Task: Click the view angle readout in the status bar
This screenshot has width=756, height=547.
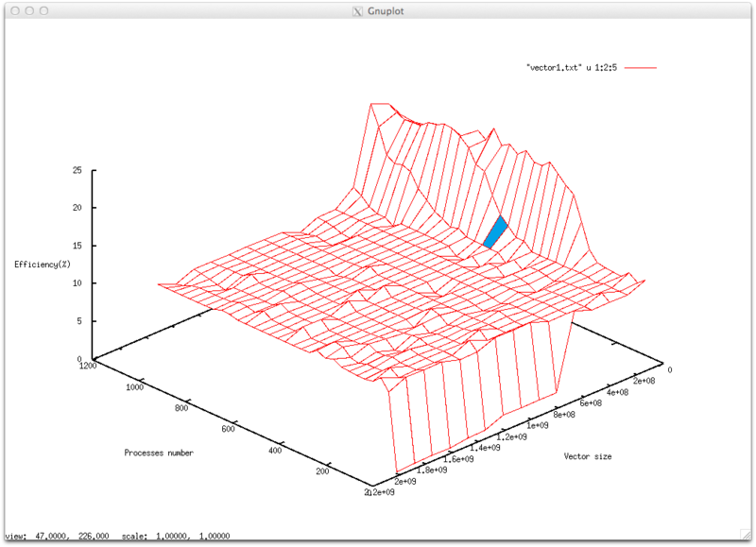Action: 57,536
